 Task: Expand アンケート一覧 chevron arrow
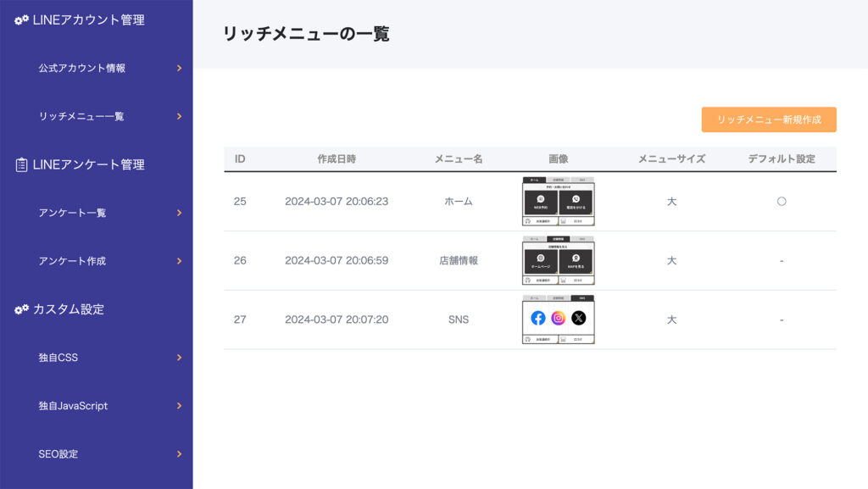[179, 213]
